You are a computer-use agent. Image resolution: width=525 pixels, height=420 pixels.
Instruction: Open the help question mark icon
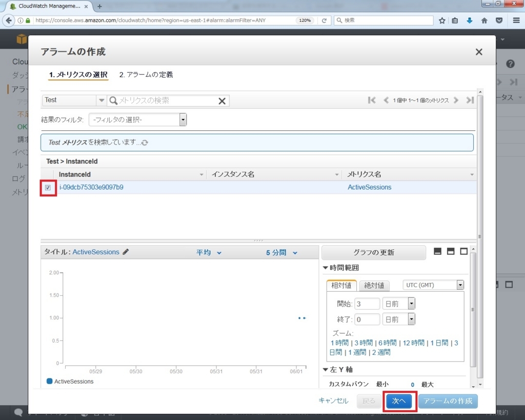[510, 64]
